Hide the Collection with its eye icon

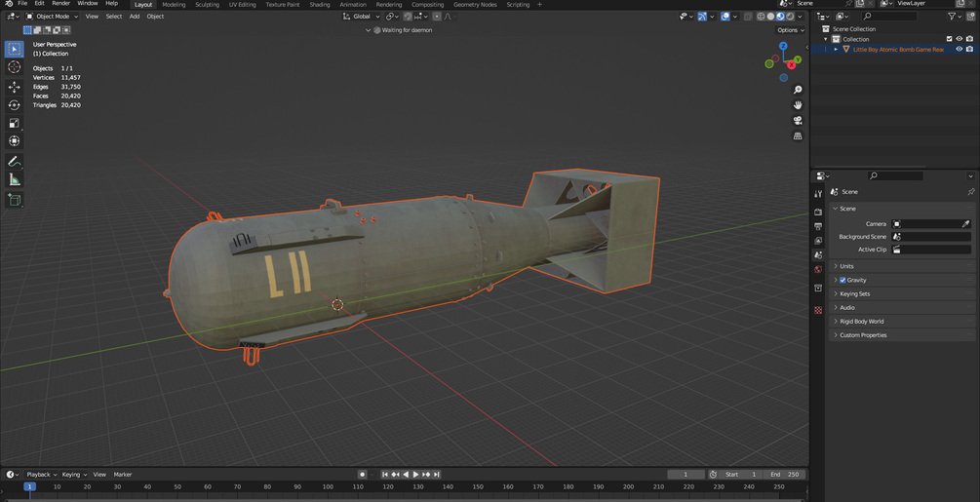960,39
